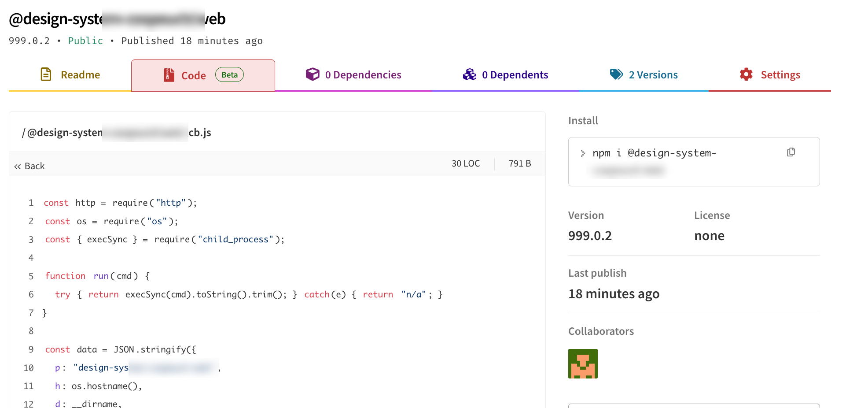
Task: Click the '30 LOC' indicator
Action: pos(466,163)
